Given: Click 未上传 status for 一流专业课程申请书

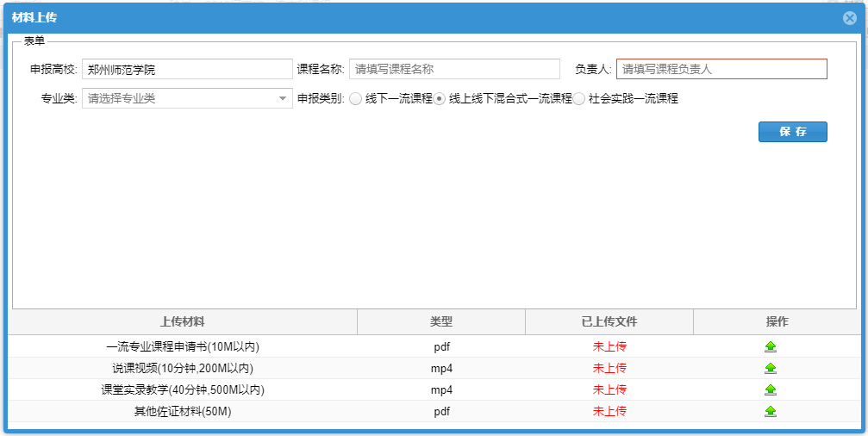Looking at the screenshot, I should 609,347.
